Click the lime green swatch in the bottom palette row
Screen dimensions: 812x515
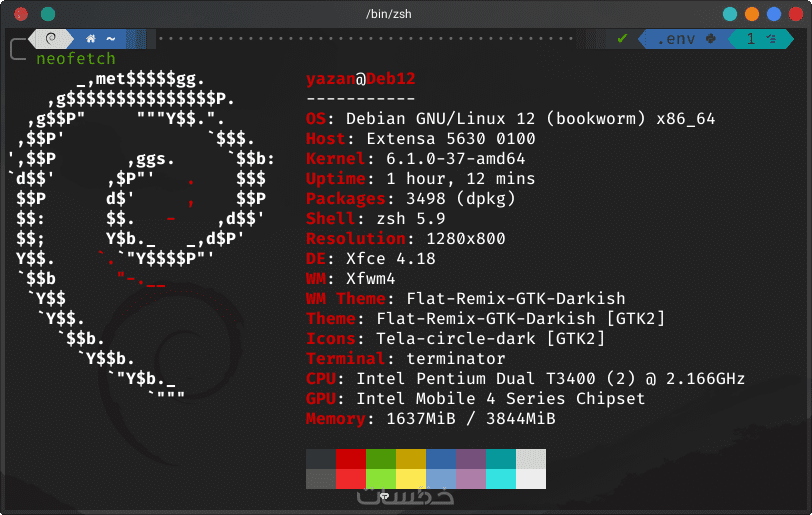pos(381,479)
